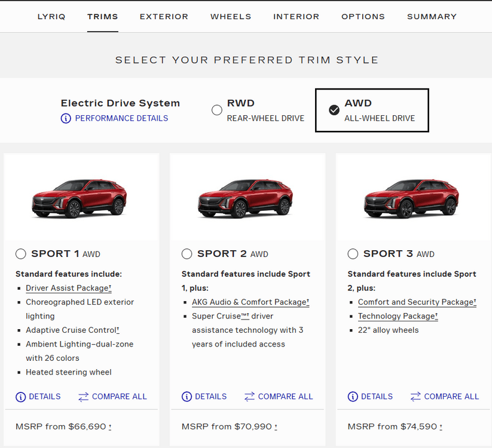Open the Driver Assist Package link
This screenshot has height=448, width=492.
coord(68,288)
